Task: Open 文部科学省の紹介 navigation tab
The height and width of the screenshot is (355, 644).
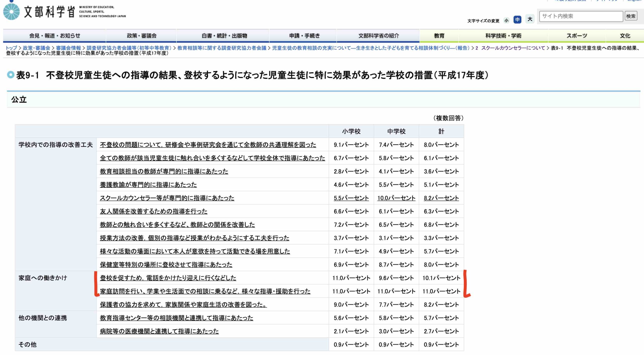Action: tap(378, 36)
